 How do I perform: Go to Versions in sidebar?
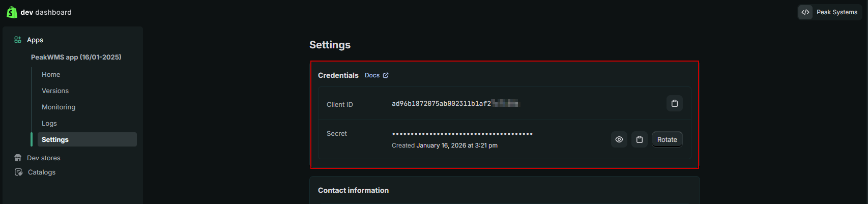[55, 91]
